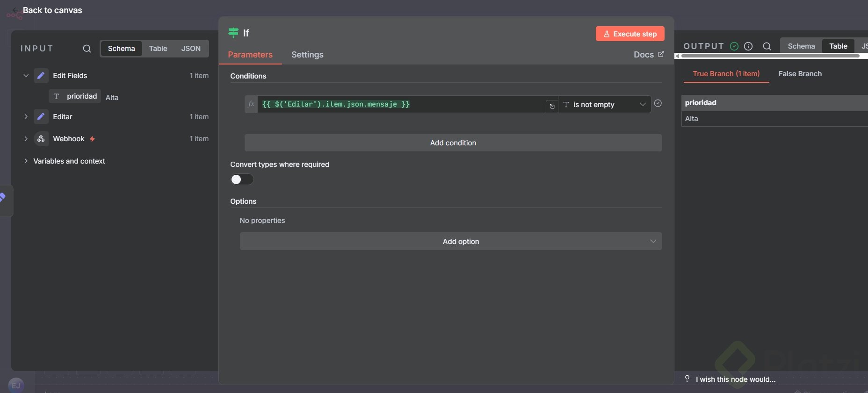The height and width of the screenshot is (393, 868).
Task: Click the output horizontal scrollbar
Action: [770, 56]
